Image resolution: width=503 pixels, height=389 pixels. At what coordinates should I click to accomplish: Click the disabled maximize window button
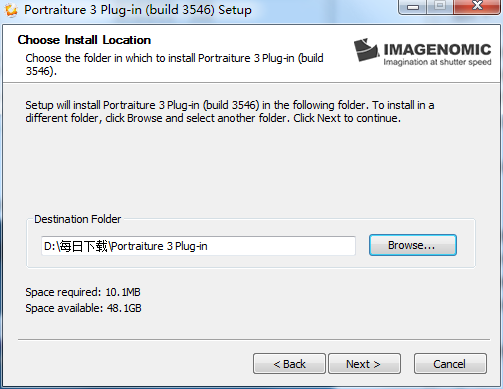[440, 7]
